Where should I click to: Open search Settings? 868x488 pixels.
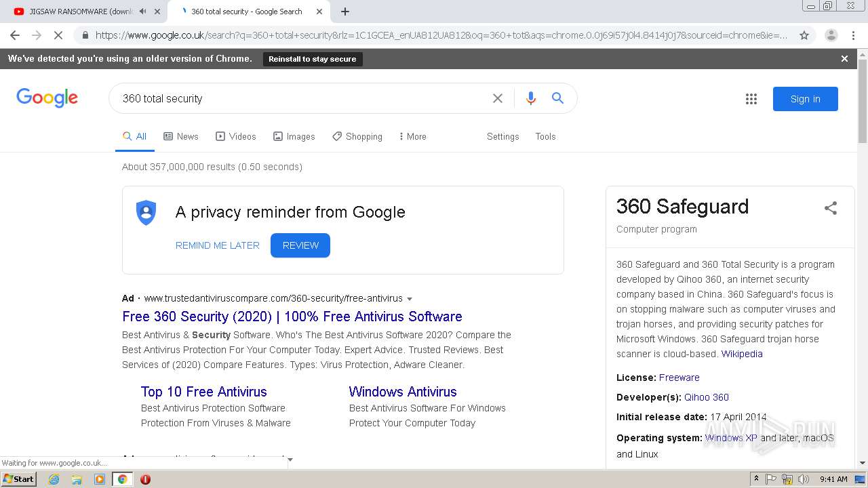pyautogui.click(x=502, y=136)
